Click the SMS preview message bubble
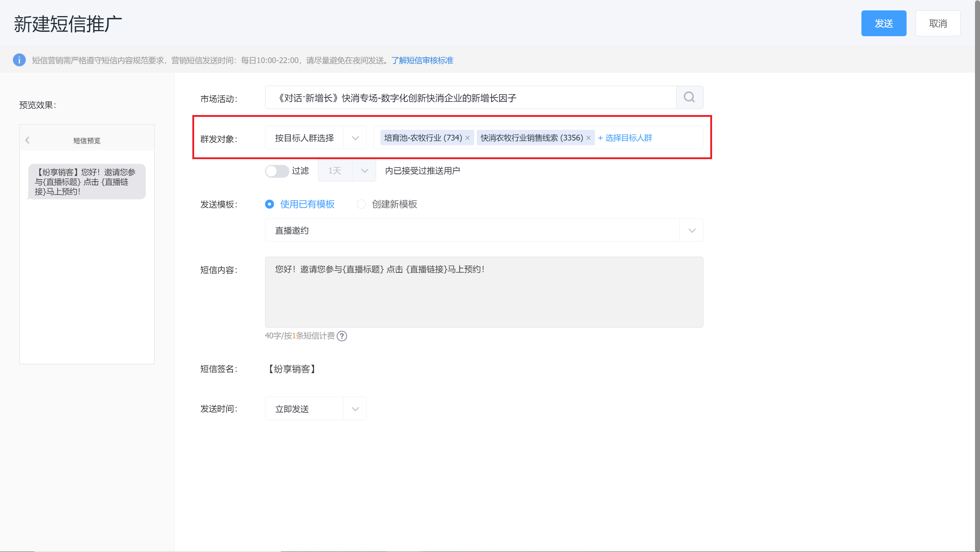The height and width of the screenshot is (552, 980). pos(87,182)
